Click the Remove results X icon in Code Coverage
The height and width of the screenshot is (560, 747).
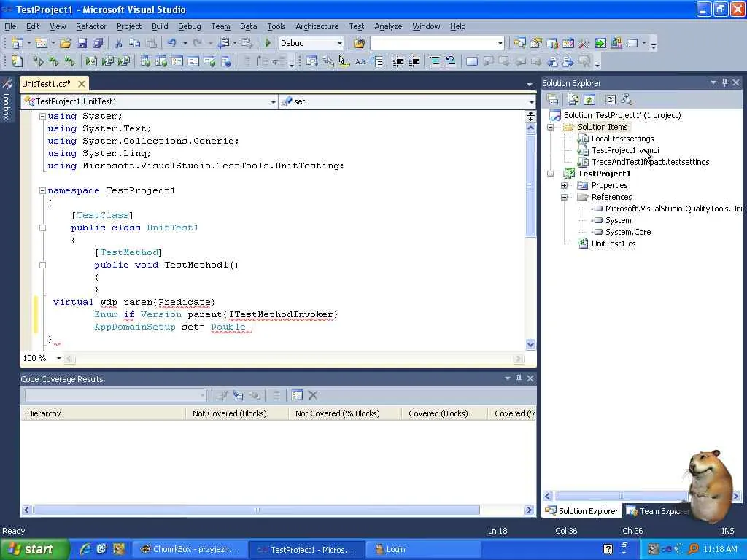tap(313, 395)
